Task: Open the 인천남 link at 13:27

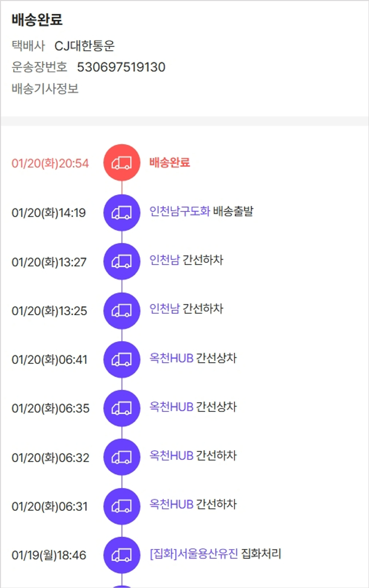Action: (x=164, y=260)
